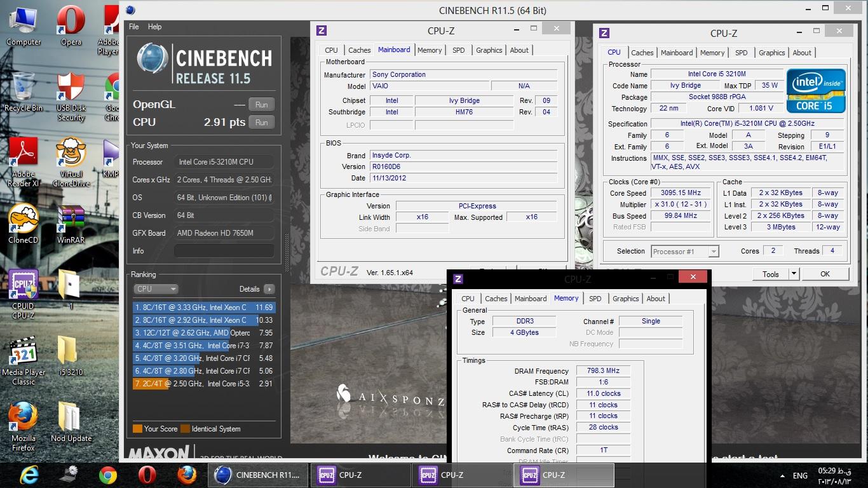Select the 8C/16T @ 3.33 GHz ranking row
The image size is (868, 488).
pos(203,308)
